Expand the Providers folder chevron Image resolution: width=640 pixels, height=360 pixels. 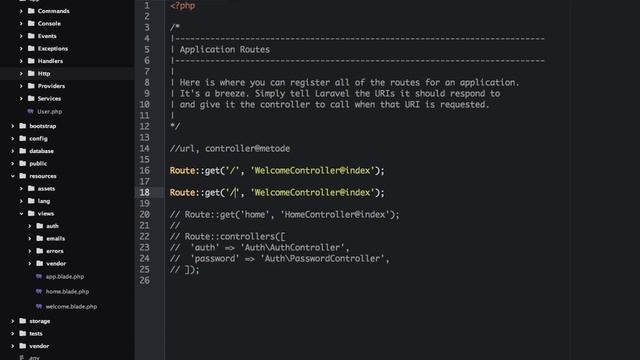[21, 86]
